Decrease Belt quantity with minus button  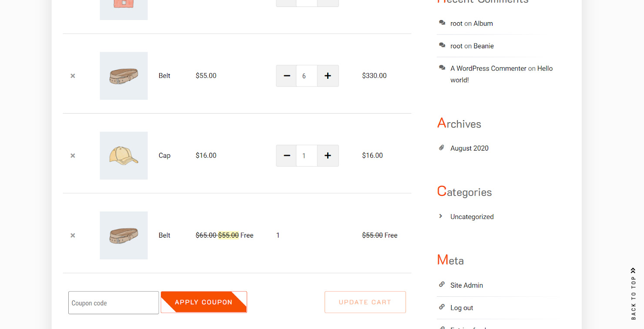coord(287,76)
